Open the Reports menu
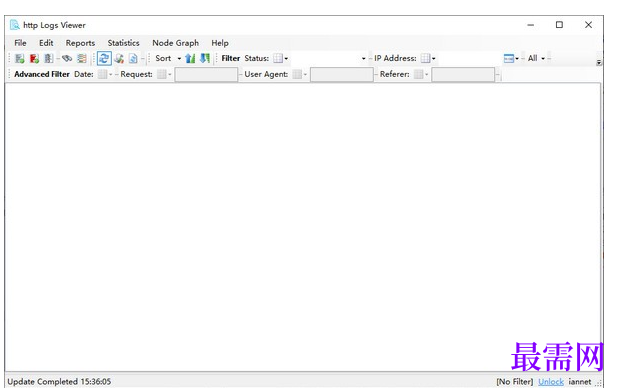 point(80,43)
